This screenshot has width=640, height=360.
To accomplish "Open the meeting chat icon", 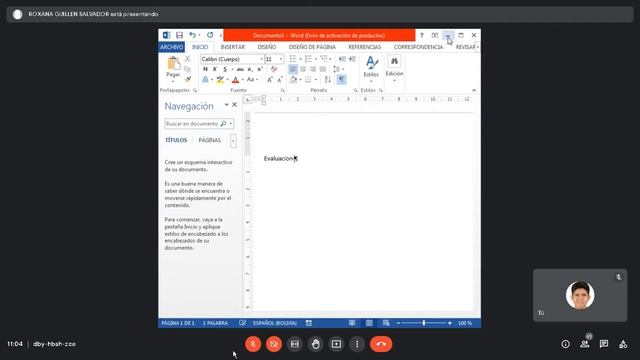I will point(604,344).
